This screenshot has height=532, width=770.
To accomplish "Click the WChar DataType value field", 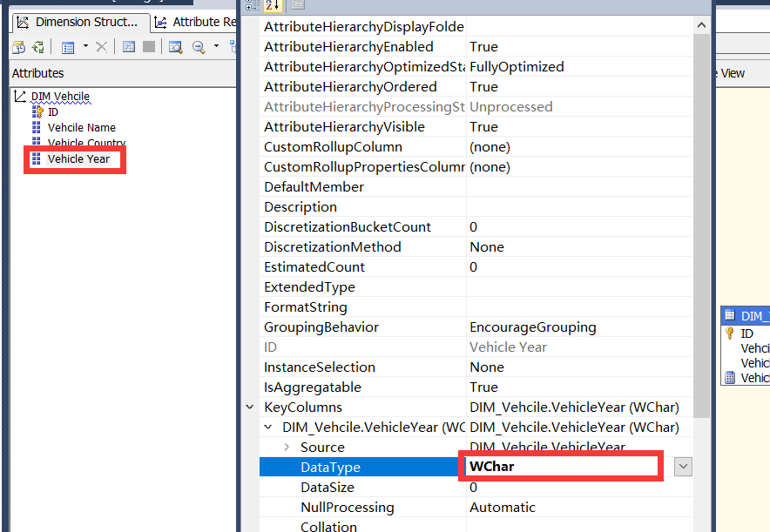I will pyautogui.click(x=561, y=466).
